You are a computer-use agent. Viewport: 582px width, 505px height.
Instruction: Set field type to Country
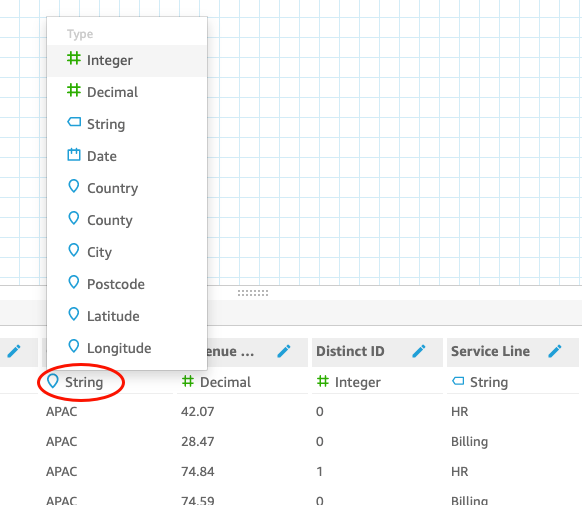pyautogui.click(x=127, y=188)
